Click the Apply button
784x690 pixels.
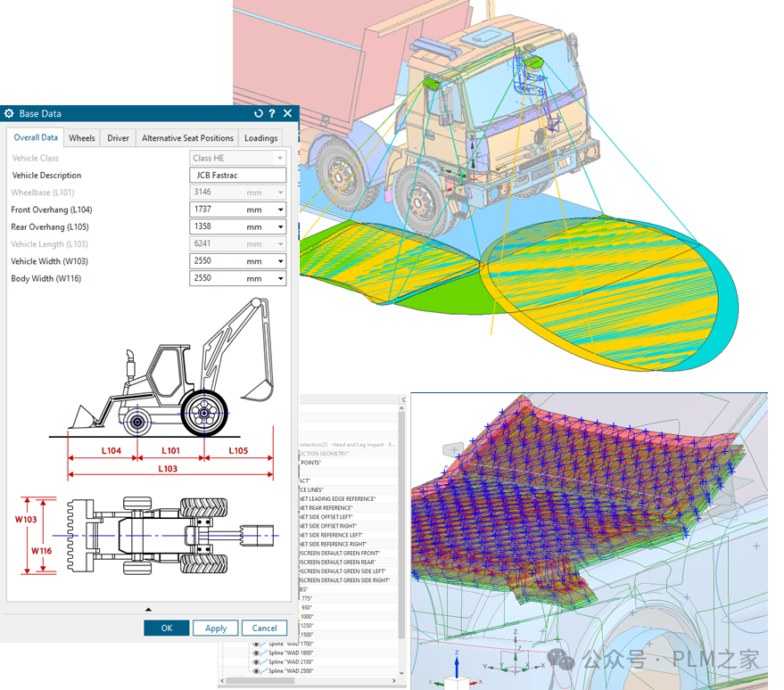click(x=216, y=628)
